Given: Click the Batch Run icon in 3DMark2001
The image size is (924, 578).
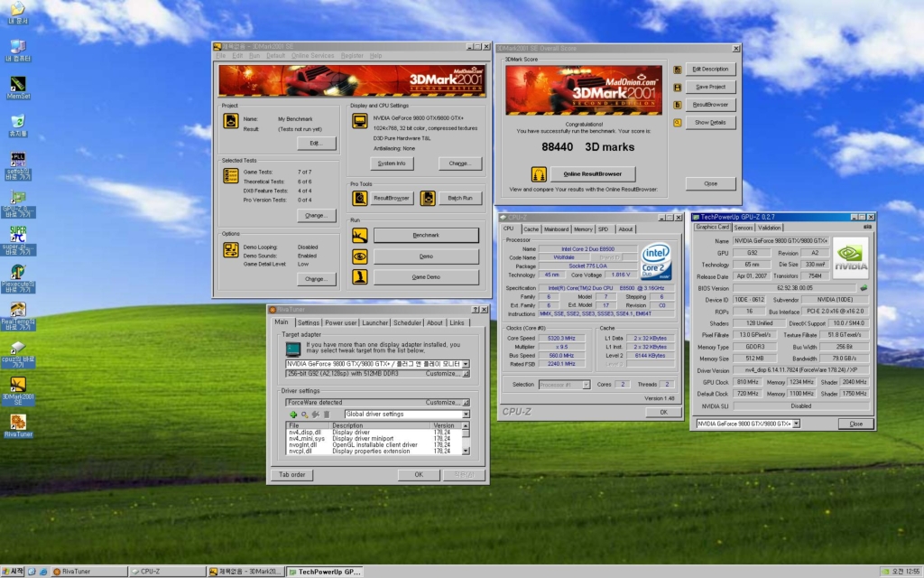Looking at the screenshot, I should click(428, 198).
